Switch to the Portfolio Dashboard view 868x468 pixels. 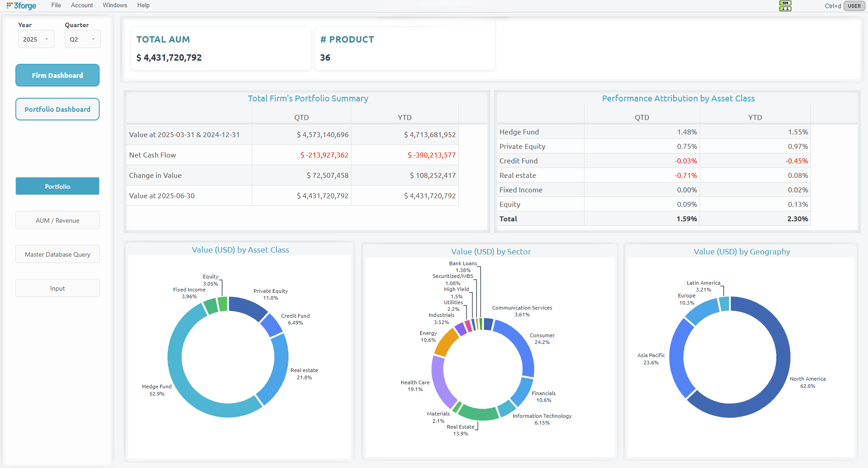pyautogui.click(x=58, y=109)
